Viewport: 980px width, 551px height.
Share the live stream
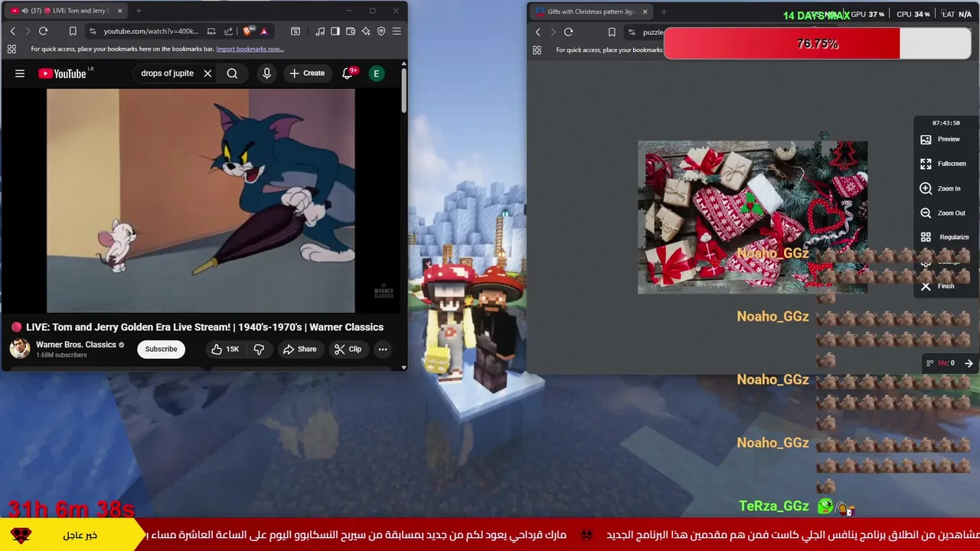(x=299, y=349)
